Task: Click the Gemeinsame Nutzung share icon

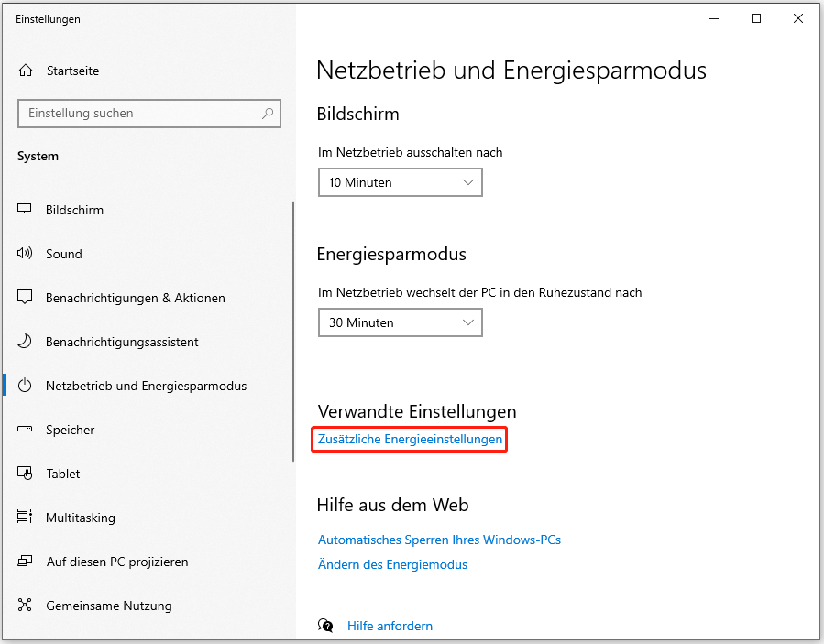Action: point(26,606)
